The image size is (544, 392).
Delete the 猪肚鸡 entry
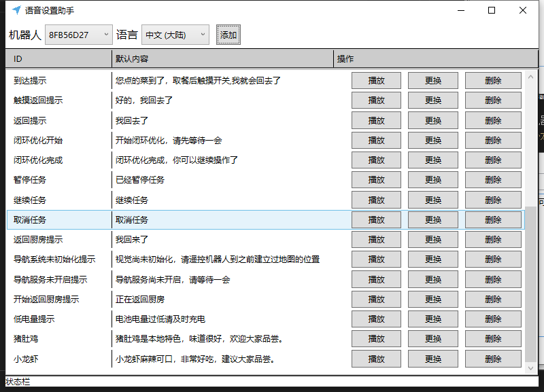(493, 339)
